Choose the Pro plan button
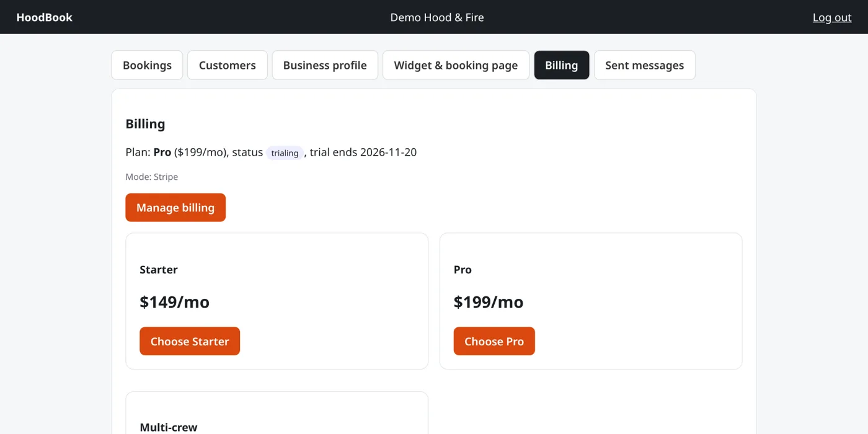The width and height of the screenshot is (868, 434). coord(494,341)
